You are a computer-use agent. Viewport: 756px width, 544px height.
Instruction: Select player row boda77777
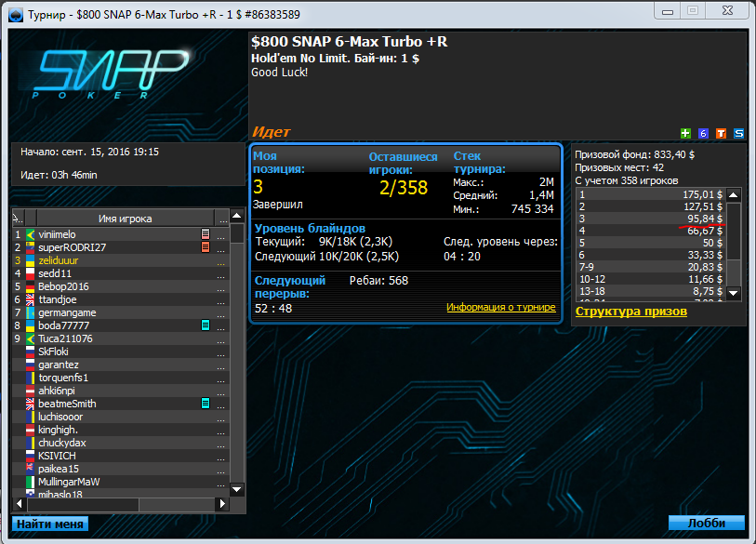121,325
